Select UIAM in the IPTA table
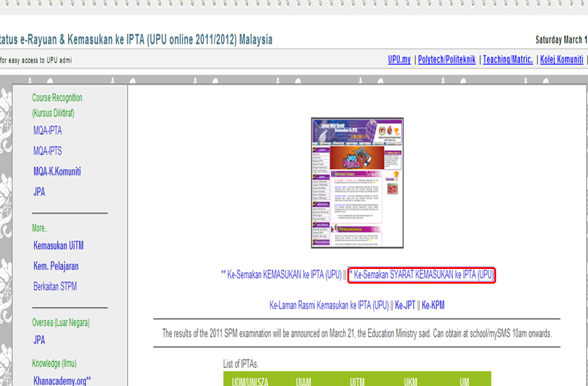This screenshot has width=588, height=386. [303, 381]
